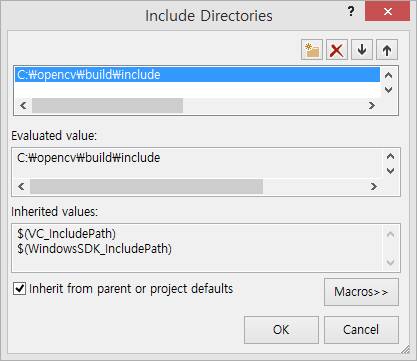Move the selected line down
This screenshot has width=417, height=361.
[x=362, y=50]
